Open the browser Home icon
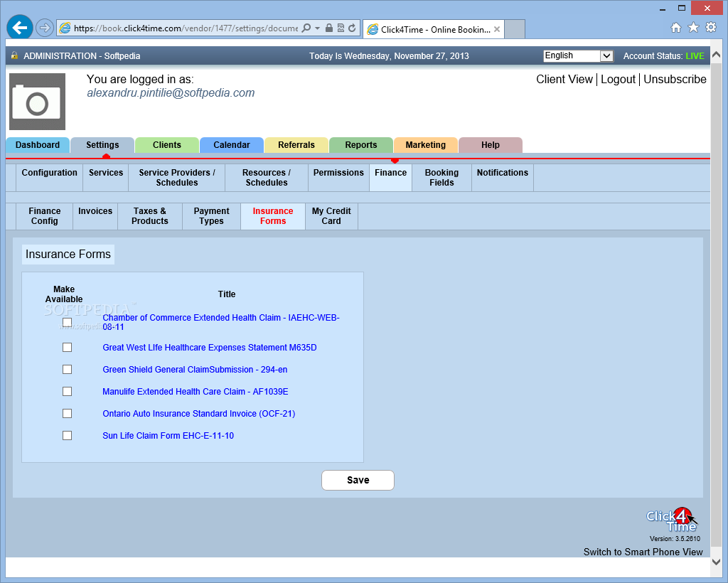 click(676, 28)
